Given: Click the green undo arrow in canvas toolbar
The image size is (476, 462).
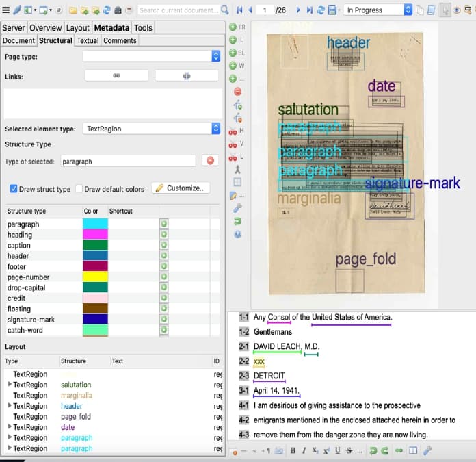Looking at the screenshot, I should click(x=237, y=221).
